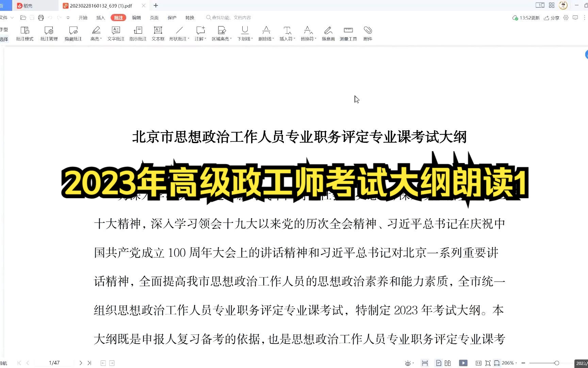The width and height of the screenshot is (588, 368).
Task: Toggle continuous scrolling mode icon
Action: [x=425, y=363]
